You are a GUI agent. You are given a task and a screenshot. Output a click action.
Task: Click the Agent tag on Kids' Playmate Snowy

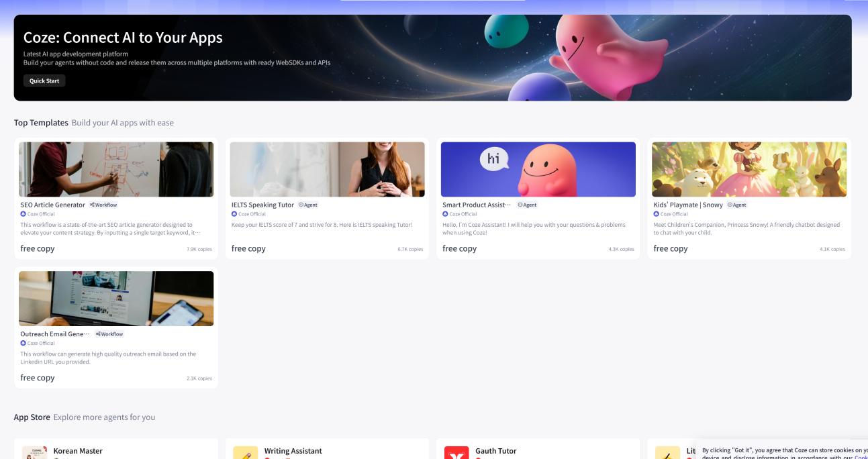pyautogui.click(x=737, y=205)
